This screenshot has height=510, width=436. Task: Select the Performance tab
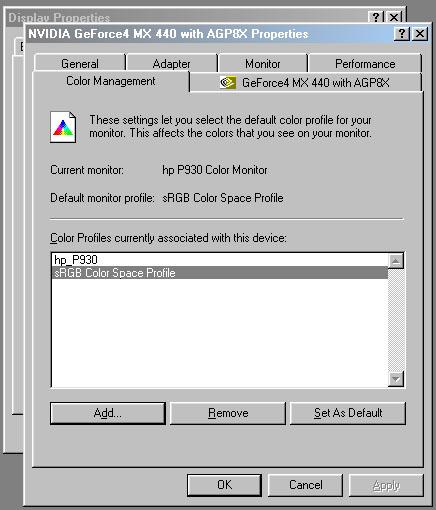tap(365, 63)
